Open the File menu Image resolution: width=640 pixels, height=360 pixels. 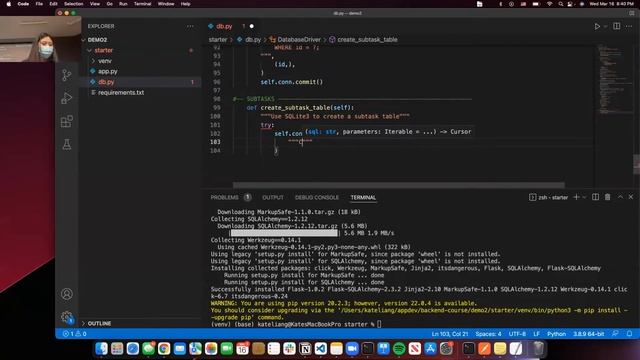[x=39, y=4]
